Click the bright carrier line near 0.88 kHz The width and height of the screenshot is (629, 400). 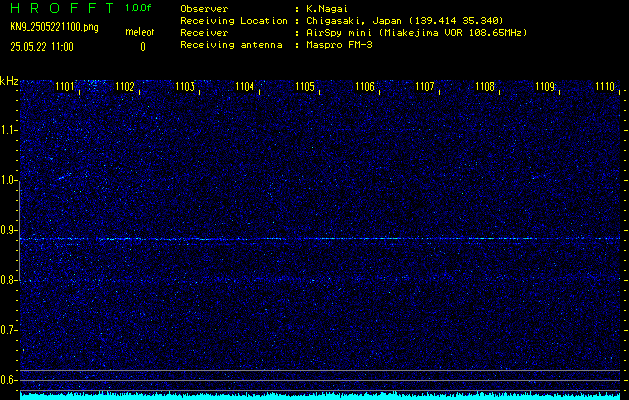pyautogui.click(x=320, y=239)
